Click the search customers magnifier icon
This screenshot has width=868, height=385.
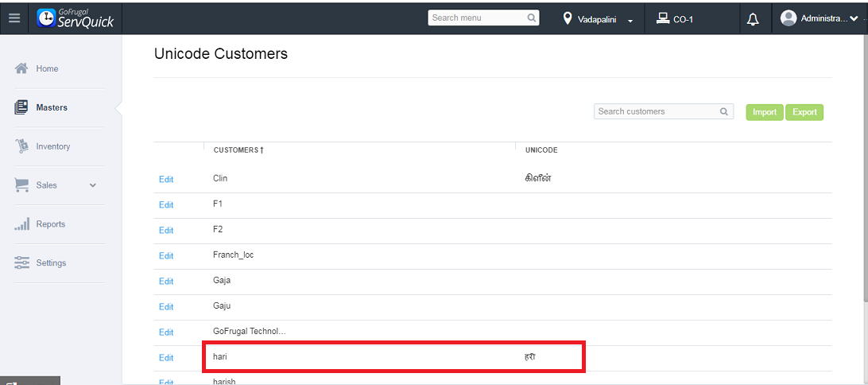[x=724, y=111]
